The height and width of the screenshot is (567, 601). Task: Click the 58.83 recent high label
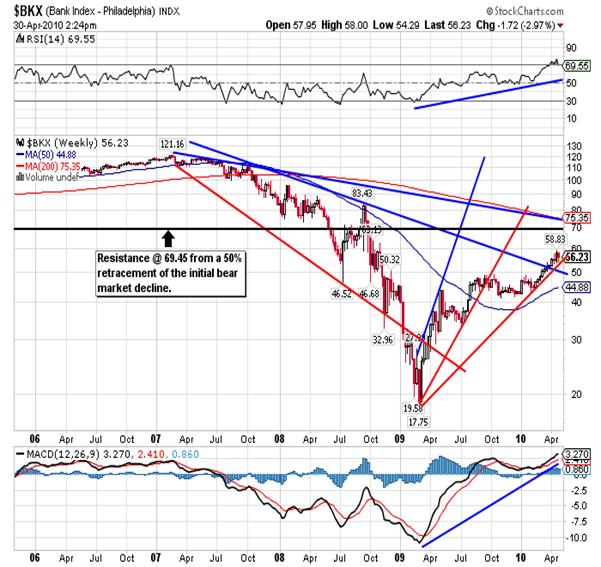555,239
